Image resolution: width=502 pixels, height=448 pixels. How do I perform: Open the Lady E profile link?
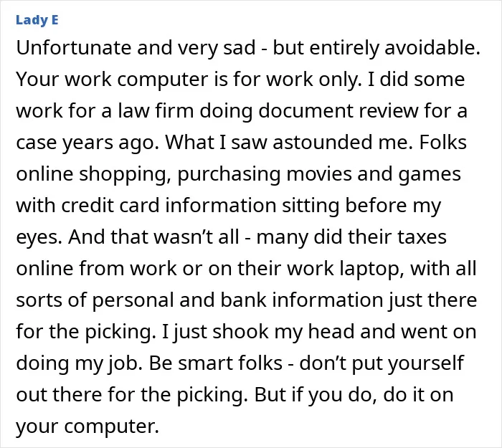(x=37, y=20)
